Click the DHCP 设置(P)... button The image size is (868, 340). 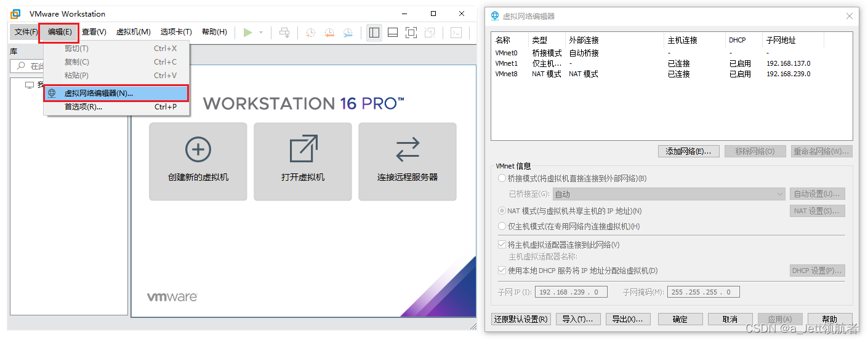[x=817, y=271]
